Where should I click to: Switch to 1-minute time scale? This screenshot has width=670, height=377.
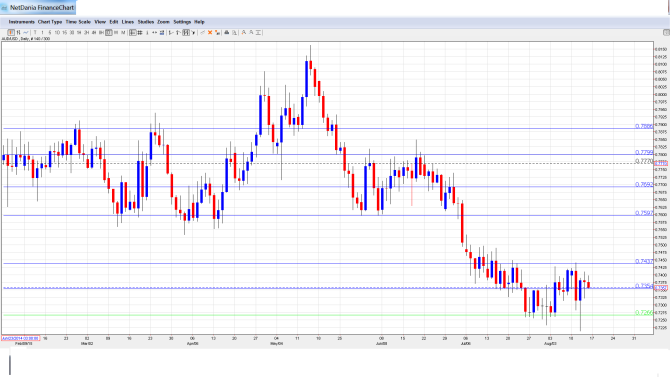tap(42, 32)
